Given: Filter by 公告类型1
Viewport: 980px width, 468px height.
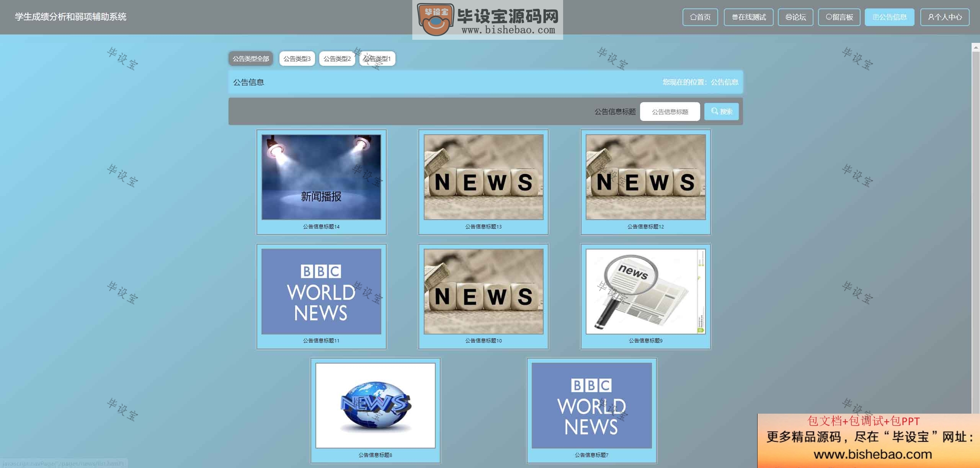Looking at the screenshot, I should tap(377, 59).
